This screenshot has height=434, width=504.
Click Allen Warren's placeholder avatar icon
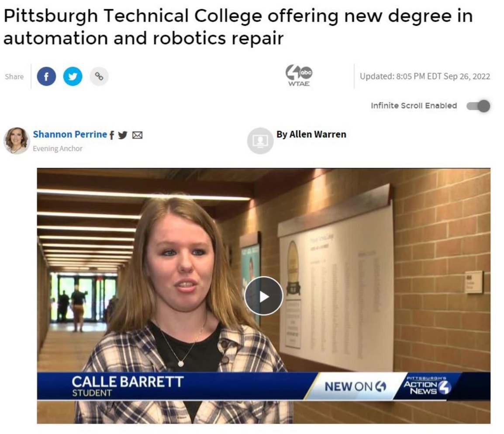260,141
